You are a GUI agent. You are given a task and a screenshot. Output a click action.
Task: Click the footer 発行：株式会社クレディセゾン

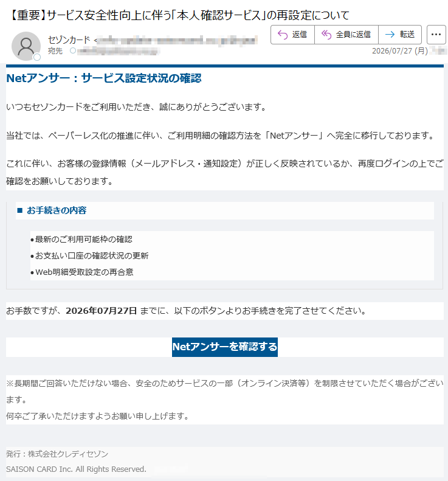point(57,454)
